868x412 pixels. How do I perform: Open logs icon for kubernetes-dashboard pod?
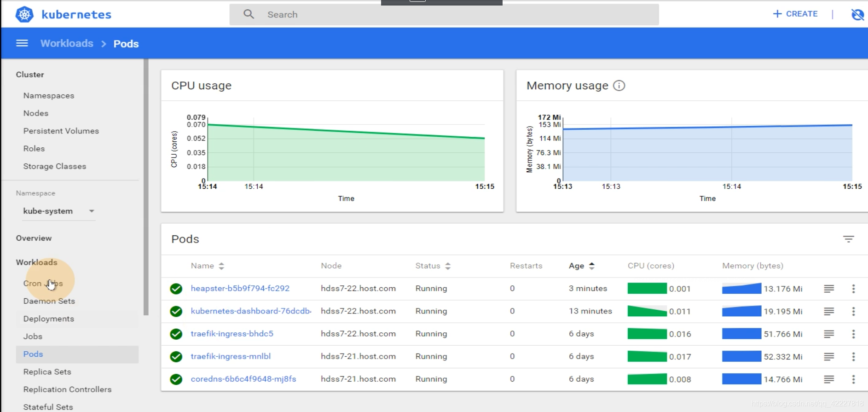coord(829,311)
